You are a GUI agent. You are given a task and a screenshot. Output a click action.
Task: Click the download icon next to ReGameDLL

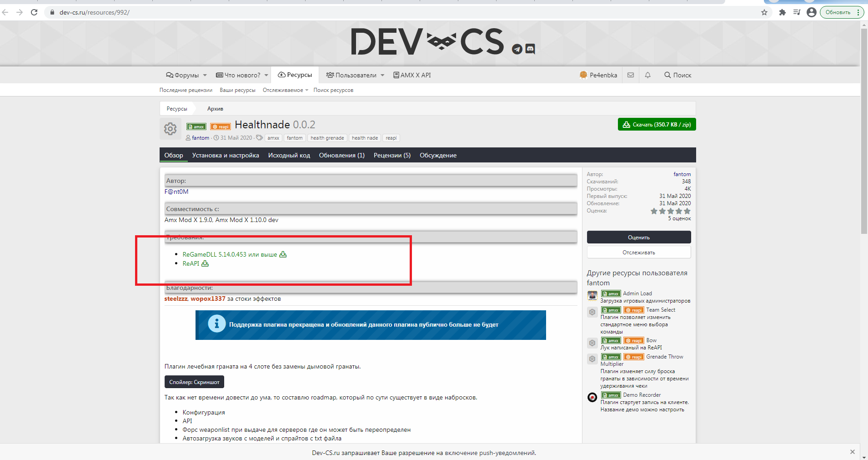click(283, 254)
